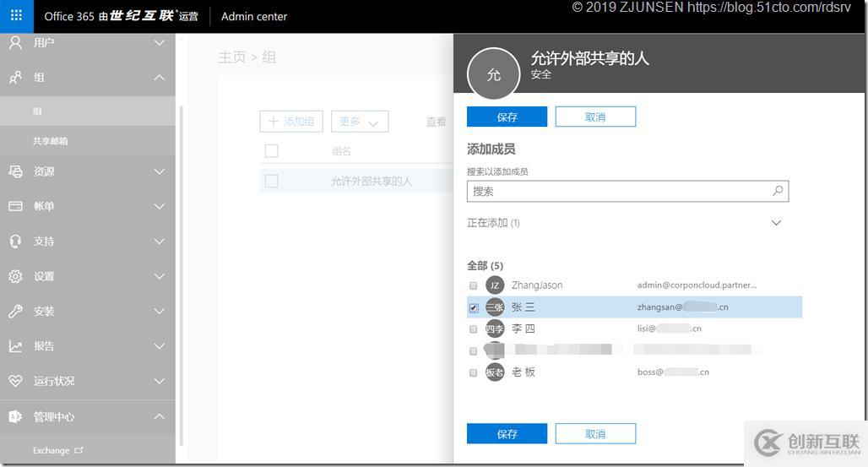Screen dimensions: 868x467
Task: Click the bottom 取消 button
Action: coord(595,434)
